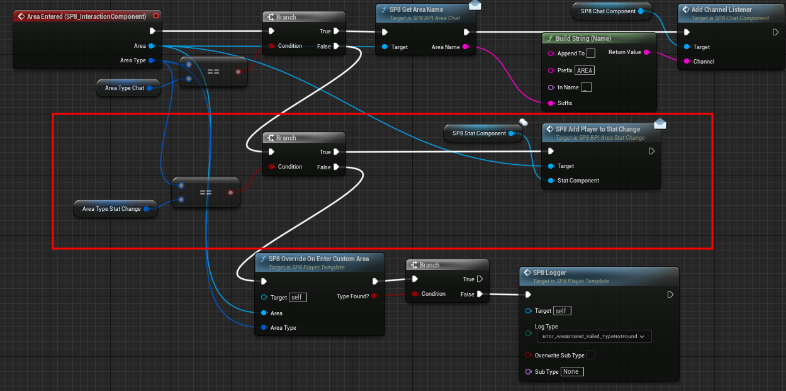Click the SP8 Logger output exec pin
786x391 pixels.
click(670, 295)
